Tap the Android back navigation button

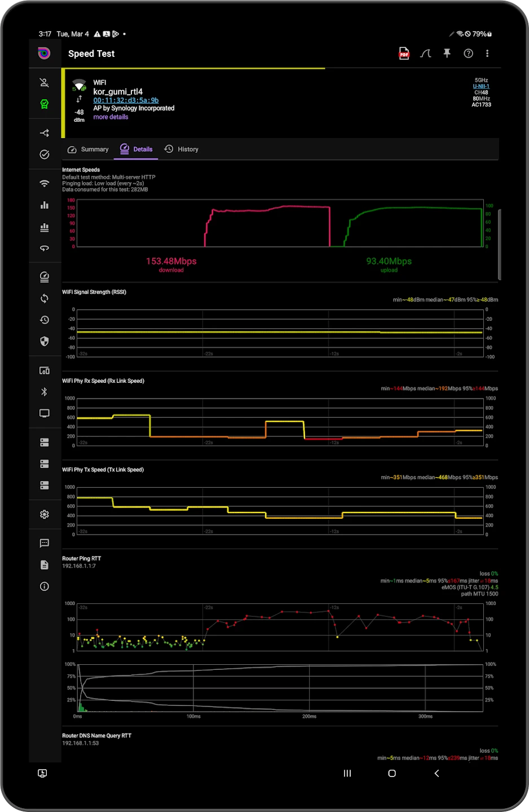pyautogui.click(x=437, y=774)
